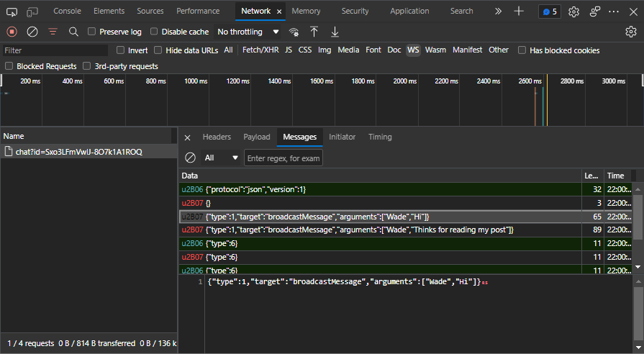Export HAR file download arrow
The image size is (644, 354).
click(335, 32)
